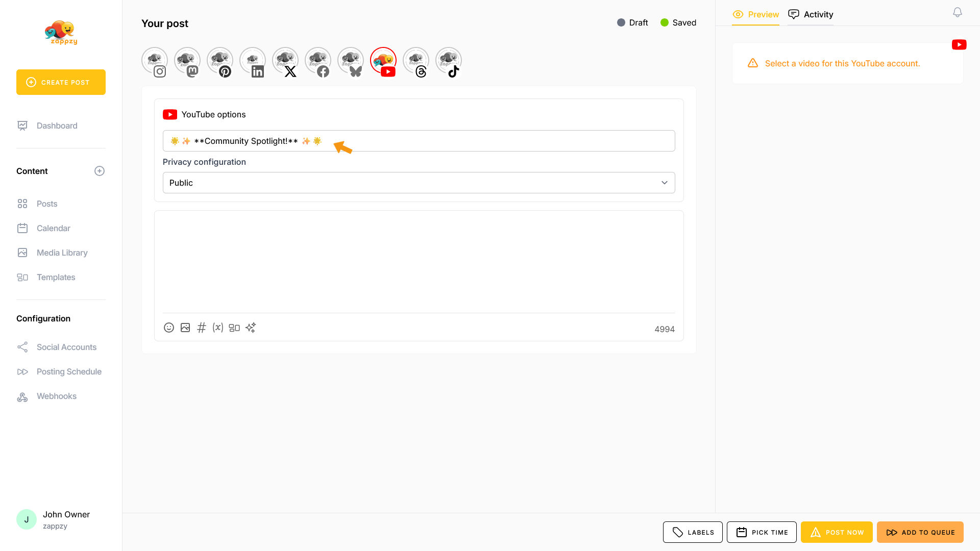Toggle the Instagram account avatar
980x551 pixels.
155,61
